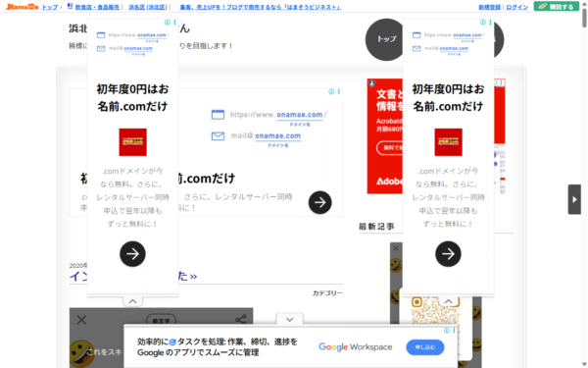Viewport: 588px width, 368px height.
Task: Click the mail envelope icon in left ad
Action: pos(101,49)
